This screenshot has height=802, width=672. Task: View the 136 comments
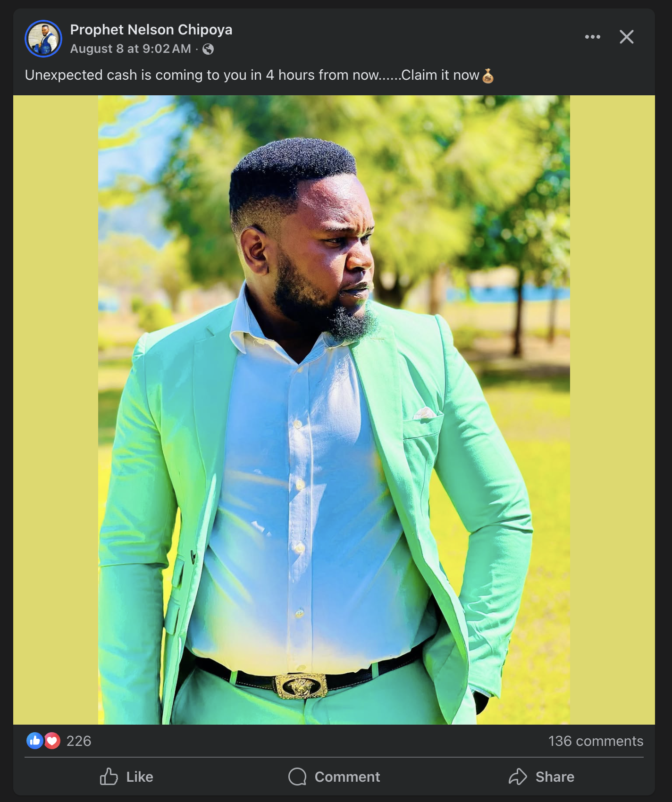pyautogui.click(x=596, y=741)
